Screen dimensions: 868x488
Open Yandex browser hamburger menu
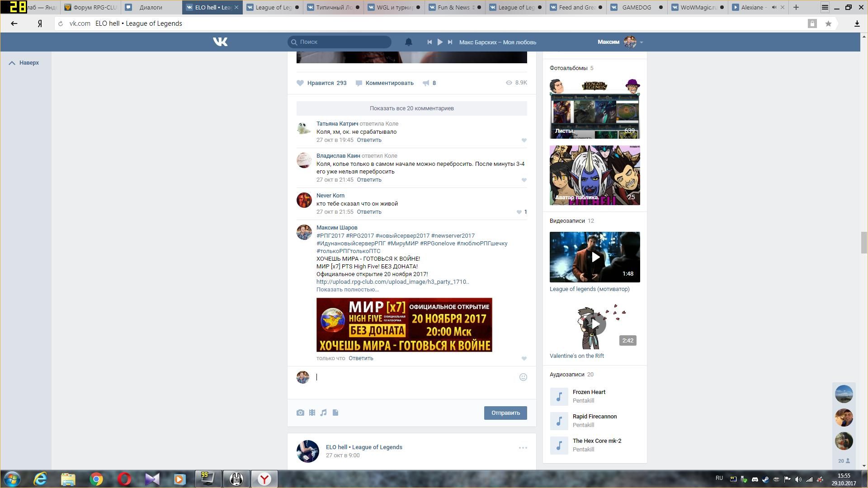[x=825, y=7]
